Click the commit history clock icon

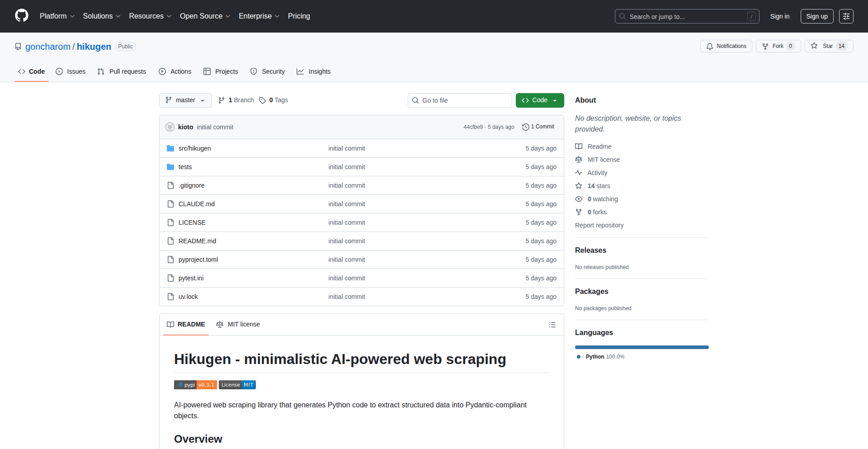tap(525, 127)
